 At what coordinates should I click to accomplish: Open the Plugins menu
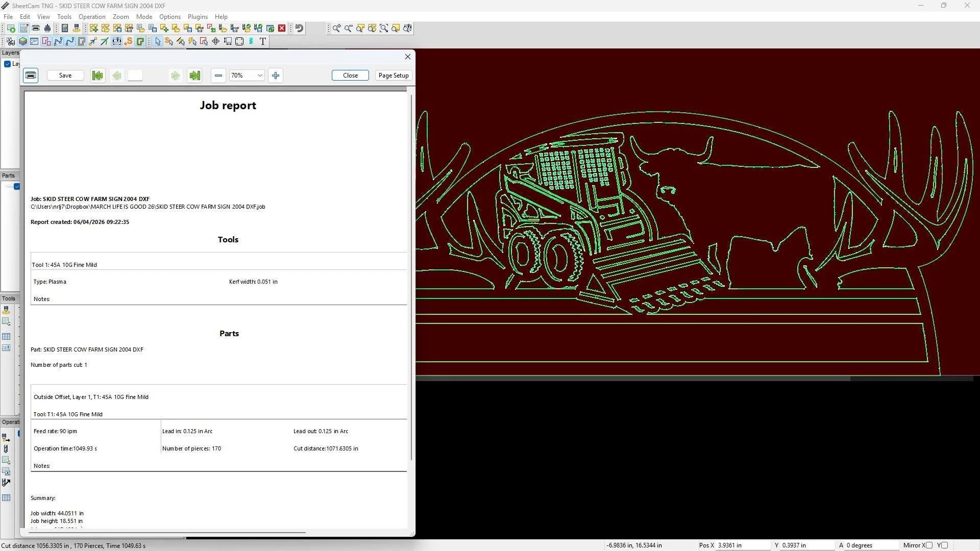pos(198,16)
